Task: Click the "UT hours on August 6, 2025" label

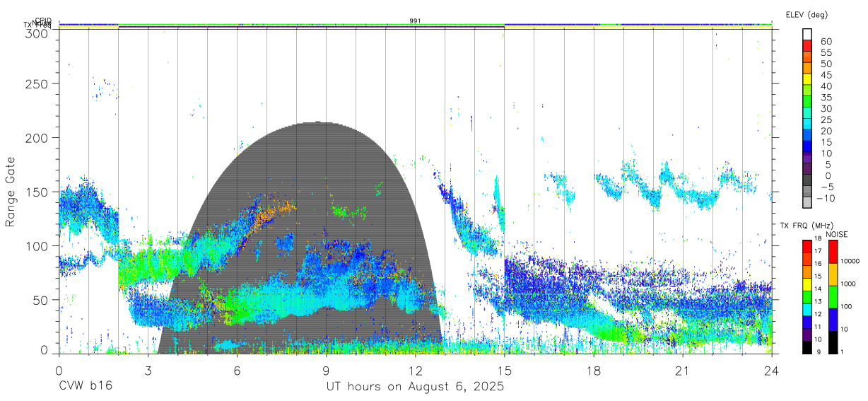Action: tap(415, 387)
